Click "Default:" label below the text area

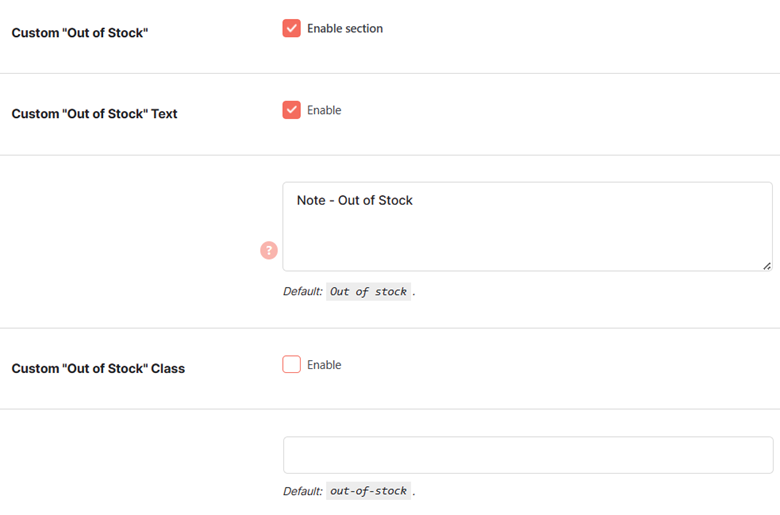(x=302, y=292)
